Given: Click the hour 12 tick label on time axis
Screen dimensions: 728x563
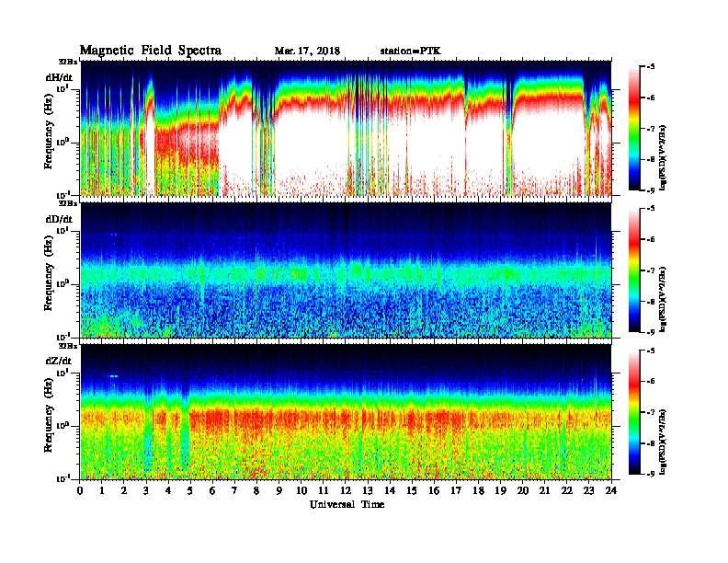Looking at the screenshot, I should click(x=346, y=490).
